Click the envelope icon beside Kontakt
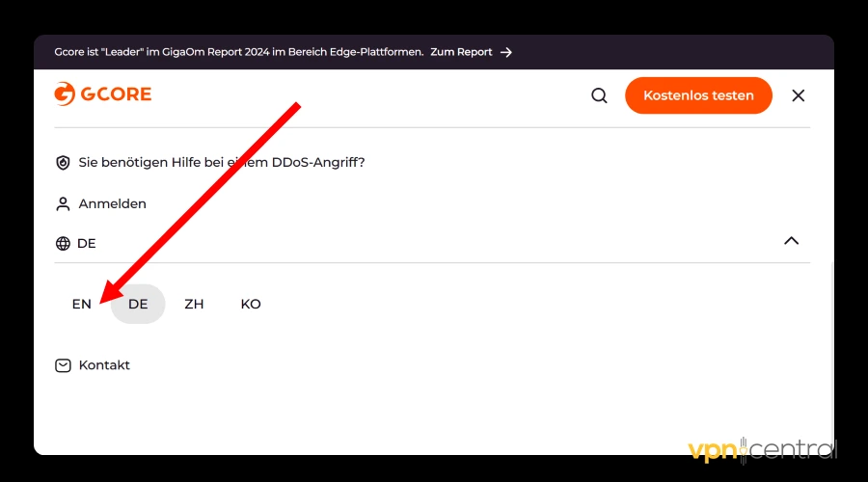This screenshot has height=482, width=868. [63, 365]
